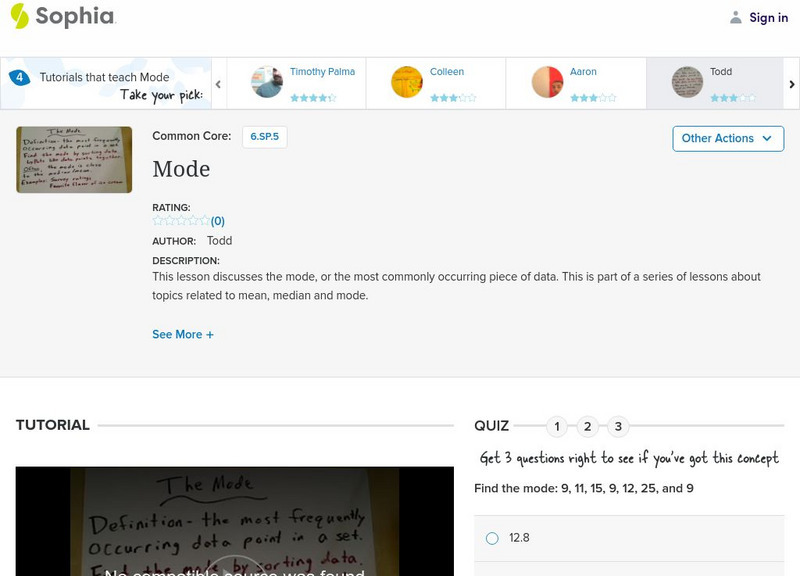Expand the Other Actions dropdown
Screen dimensions: 800x576
coord(728,139)
